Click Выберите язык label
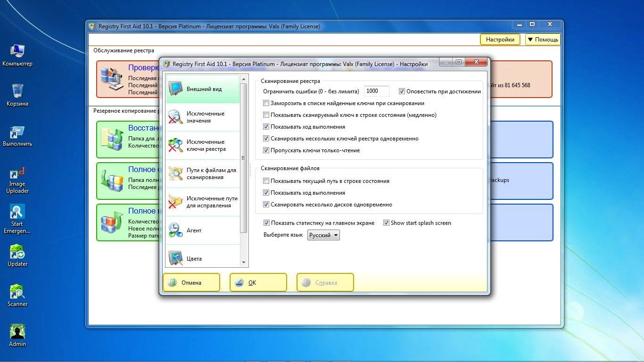 pos(283,235)
